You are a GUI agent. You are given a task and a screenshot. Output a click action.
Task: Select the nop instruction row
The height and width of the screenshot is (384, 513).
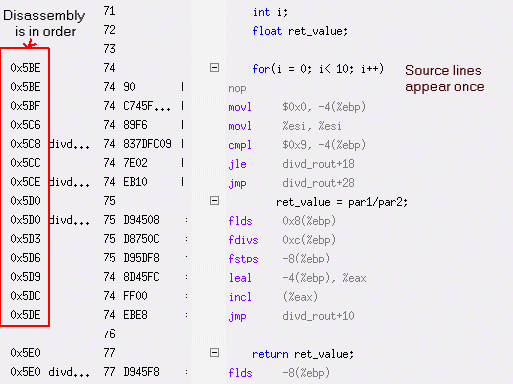point(237,88)
